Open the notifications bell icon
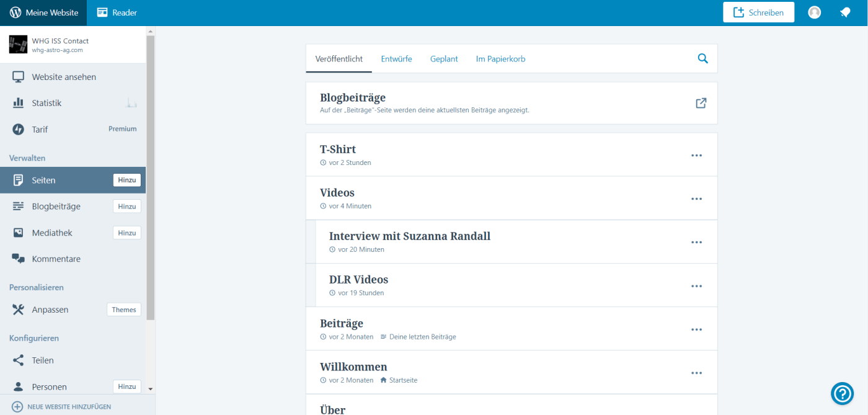 pos(844,12)
